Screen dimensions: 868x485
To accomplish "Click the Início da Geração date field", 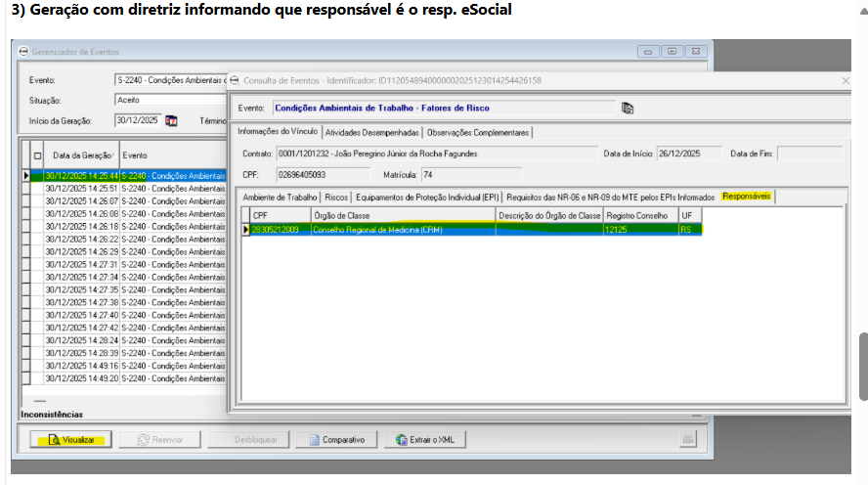I will pos(137,121).
